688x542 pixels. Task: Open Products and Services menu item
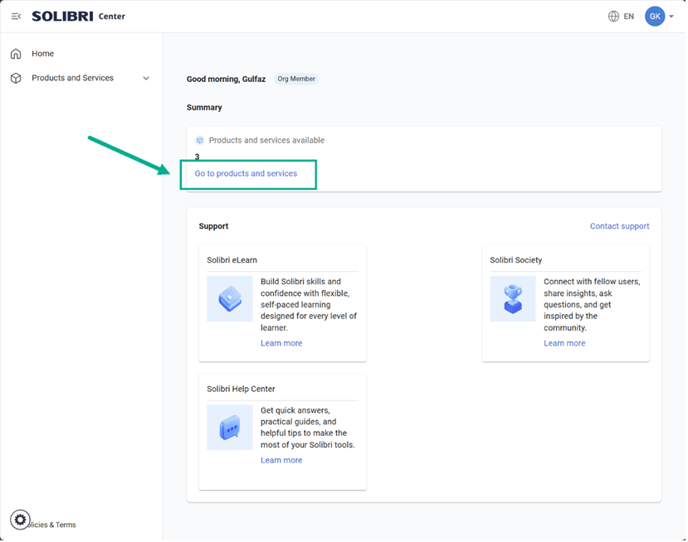[x=72, y=78]
